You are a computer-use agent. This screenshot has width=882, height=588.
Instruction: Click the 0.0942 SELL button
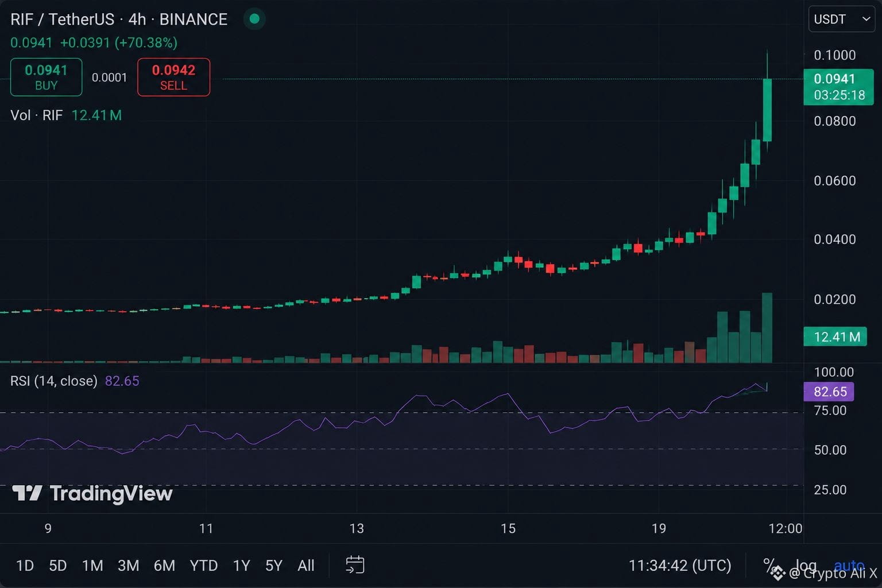[x=173, y=78]
